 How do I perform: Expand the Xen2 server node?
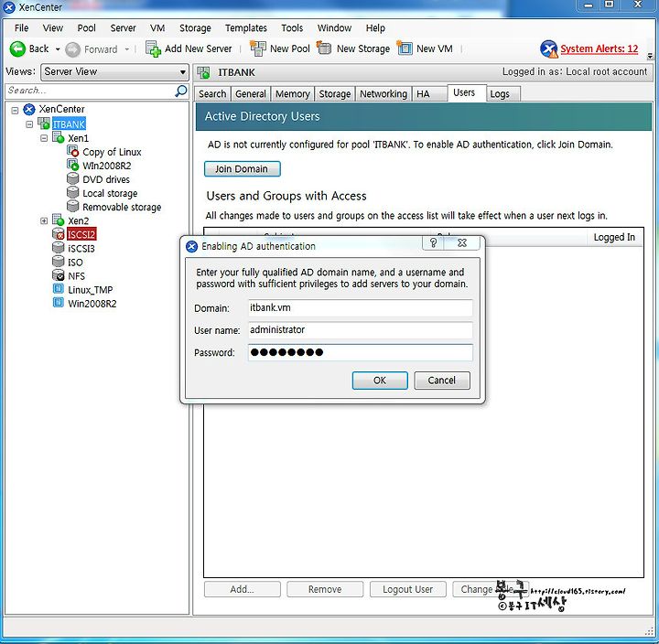click(44, 220)
